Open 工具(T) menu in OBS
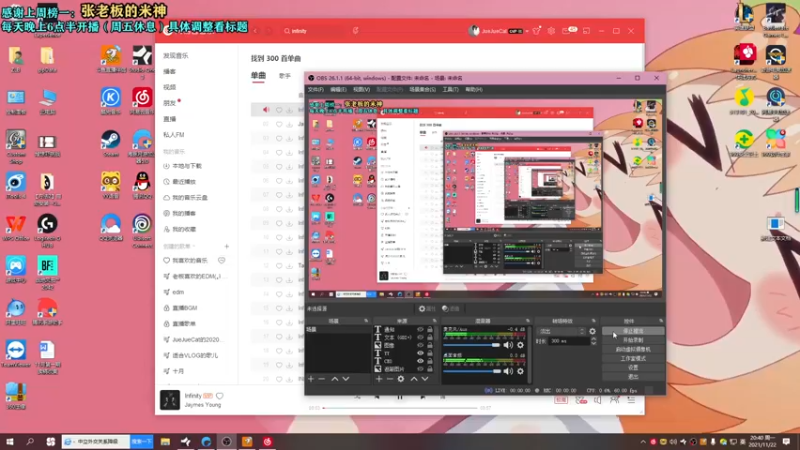Image resolution: width=800 pixels, height=450 pixels. click(450, 89)
